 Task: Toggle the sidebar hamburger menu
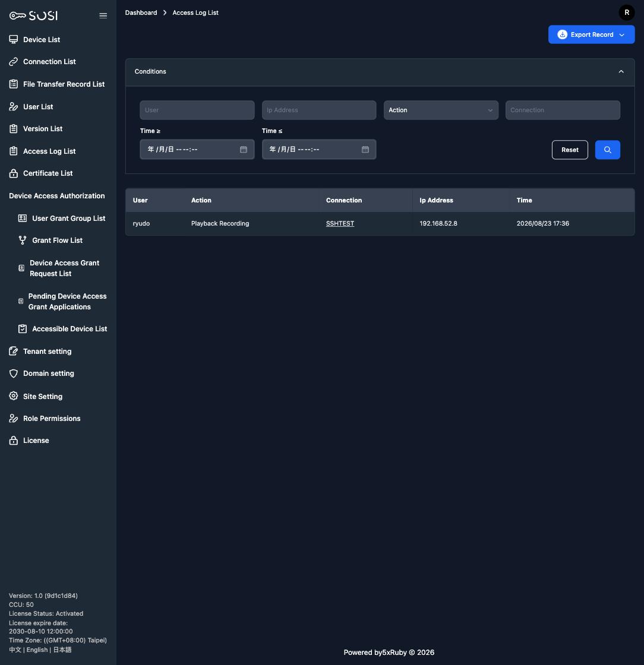tap(103, 15)
